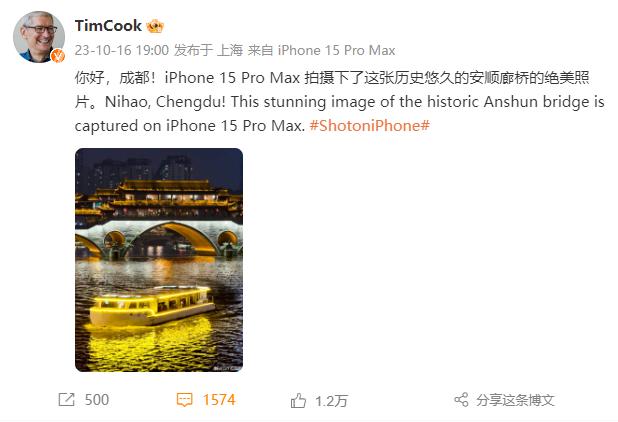The image size is (618, 422).
Task: Click the 发布于 上海 location text
Action: [208, 50]
